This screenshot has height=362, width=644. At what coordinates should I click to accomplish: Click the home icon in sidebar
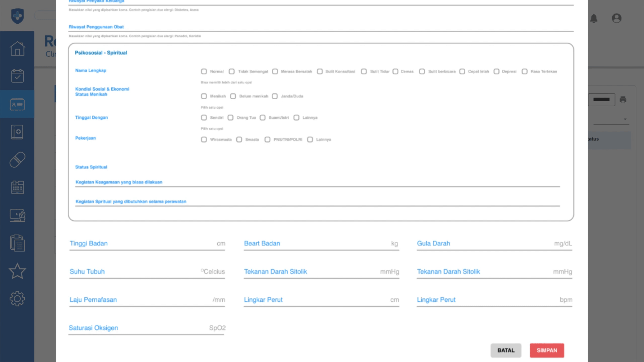(17, 49)
